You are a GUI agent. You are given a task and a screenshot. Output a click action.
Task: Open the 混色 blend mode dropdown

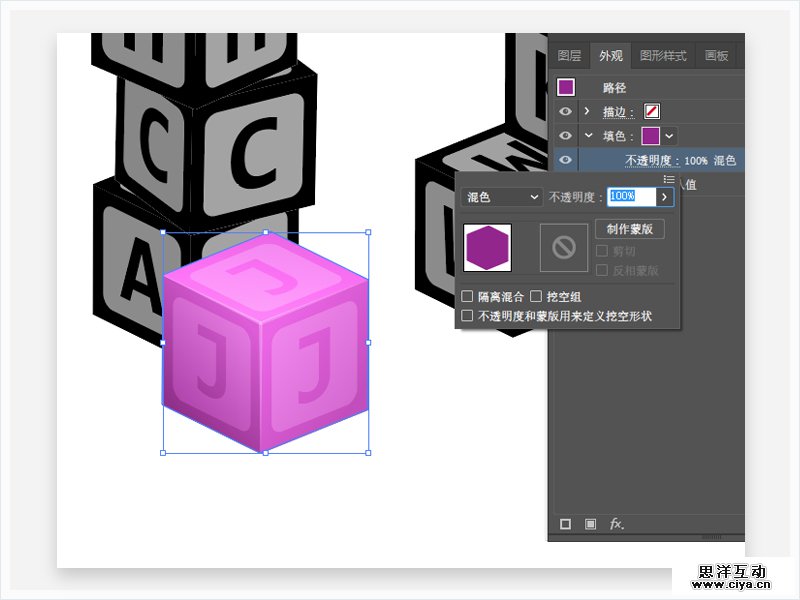[501, 198]
